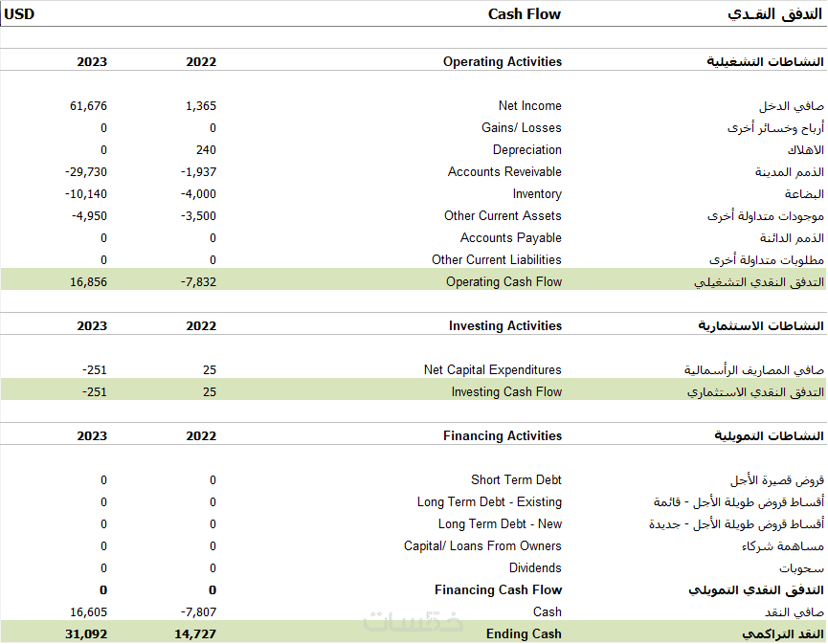Click the 2023 header under Financing Activities

[92, 436]
